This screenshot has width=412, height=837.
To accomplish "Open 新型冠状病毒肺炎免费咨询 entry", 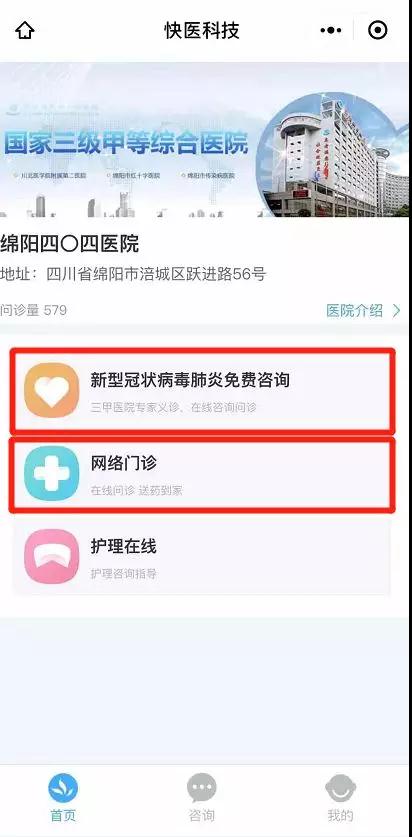I will [x=202, y=391].
